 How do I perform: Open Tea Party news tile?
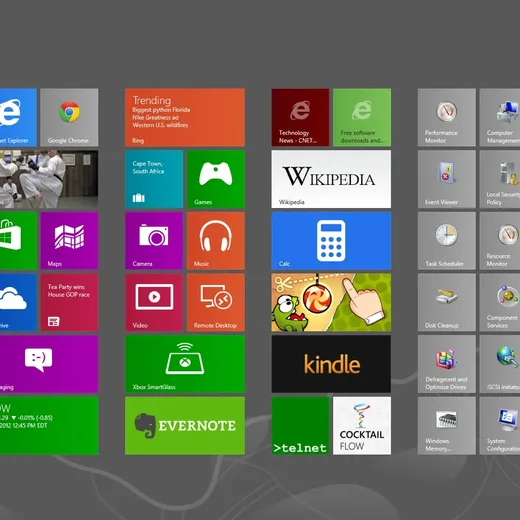69,302
